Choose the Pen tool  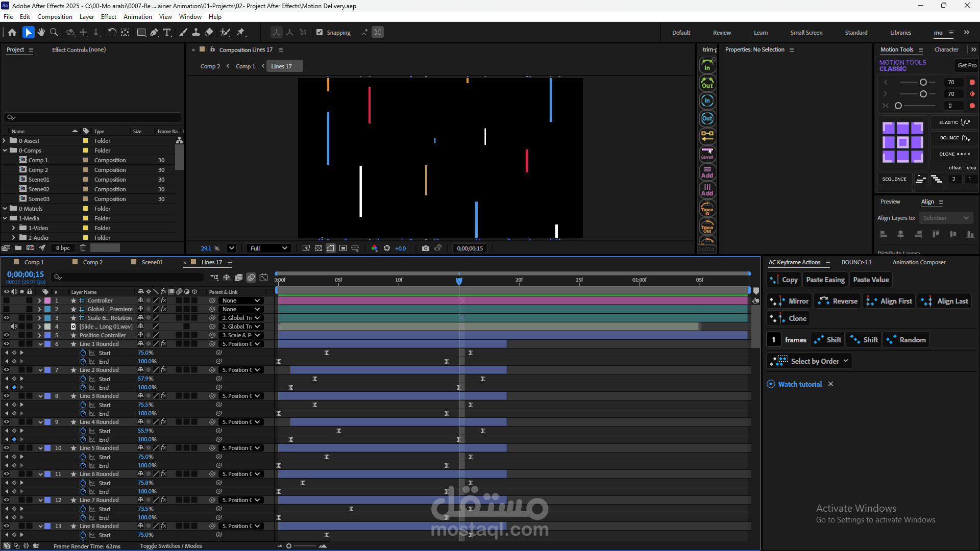[154, 32]
